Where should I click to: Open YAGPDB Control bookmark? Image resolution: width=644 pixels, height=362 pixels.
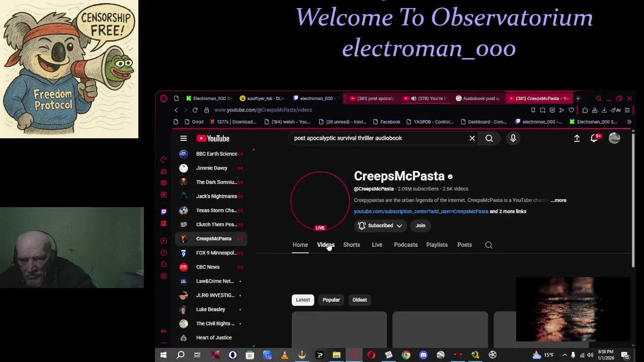(429, 122)
